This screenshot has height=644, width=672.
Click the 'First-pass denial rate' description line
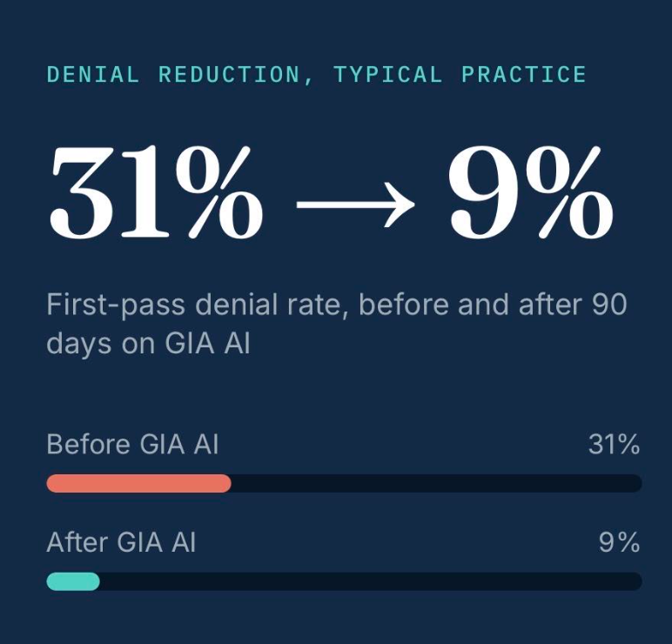336,305
